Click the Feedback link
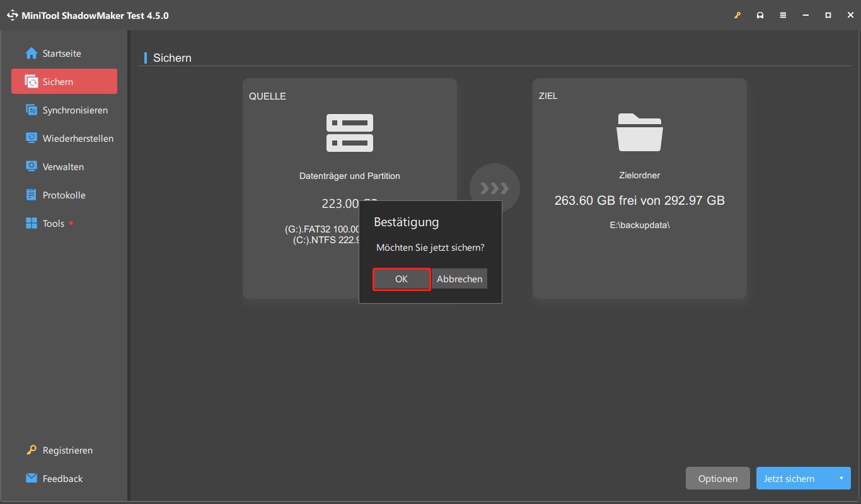The width and height of the screenshot is (861, 504). [x=62, y=479]
